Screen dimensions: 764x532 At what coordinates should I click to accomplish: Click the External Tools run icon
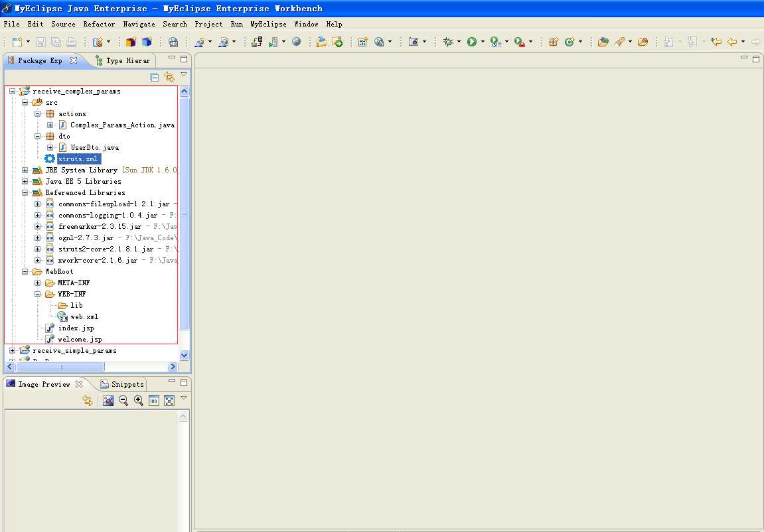coord(520,42)
